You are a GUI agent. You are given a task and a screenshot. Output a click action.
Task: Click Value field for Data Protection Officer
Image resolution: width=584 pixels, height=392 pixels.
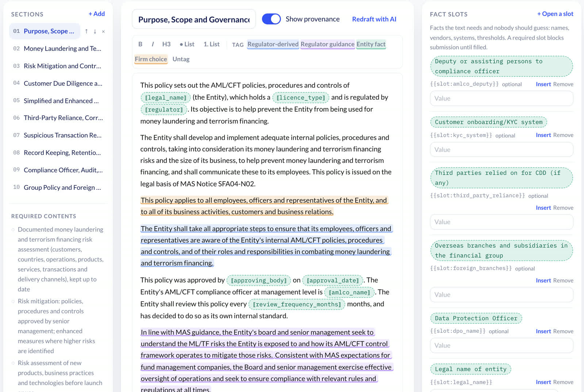(x=502, y=345)
